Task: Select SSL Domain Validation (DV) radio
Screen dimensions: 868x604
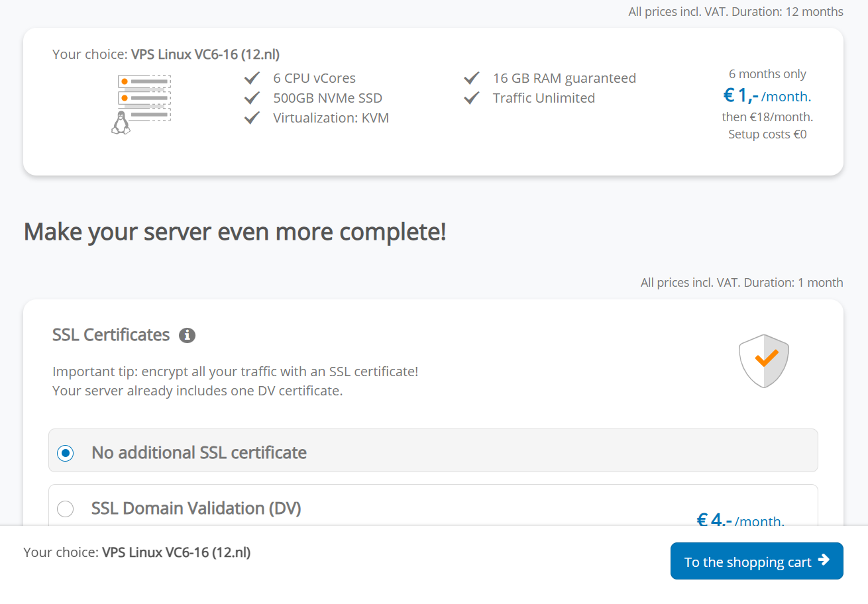Action: (x=65, y=509)
